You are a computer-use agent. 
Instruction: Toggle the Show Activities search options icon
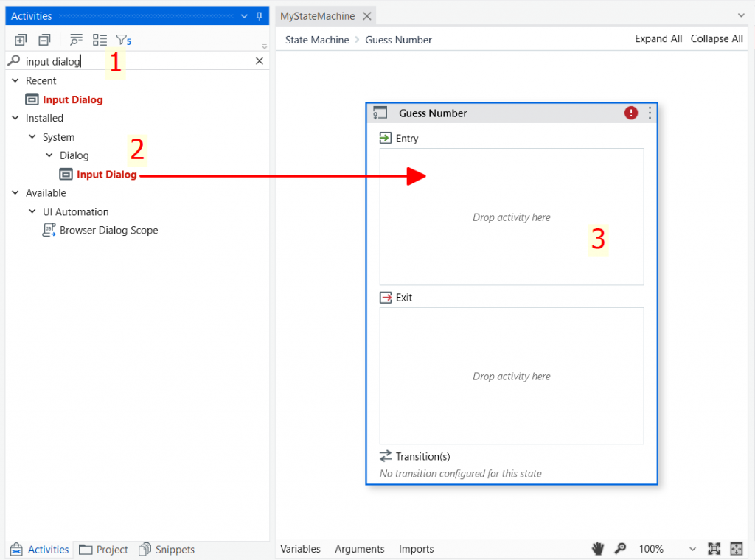click(x=76, y=40)
